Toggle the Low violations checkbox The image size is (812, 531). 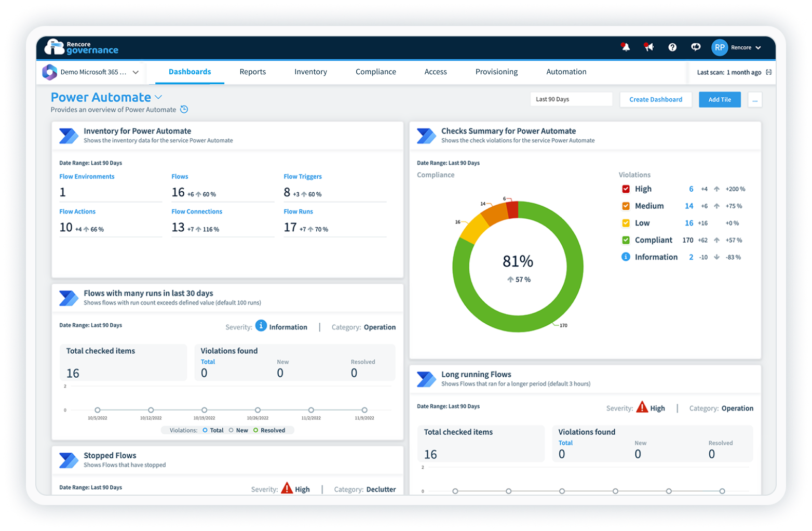pos(626,223)
